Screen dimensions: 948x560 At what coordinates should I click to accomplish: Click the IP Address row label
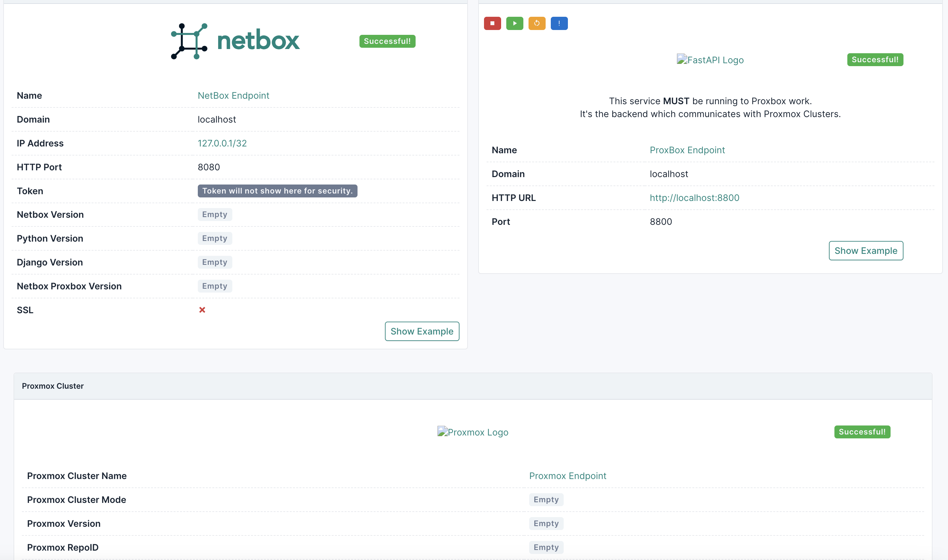click(x=40, y=143)
